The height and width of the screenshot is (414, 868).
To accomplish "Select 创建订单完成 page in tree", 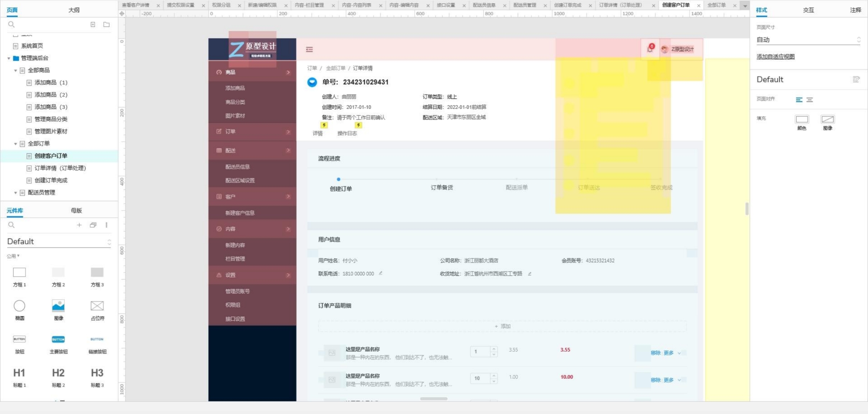I will click(51, 180).
